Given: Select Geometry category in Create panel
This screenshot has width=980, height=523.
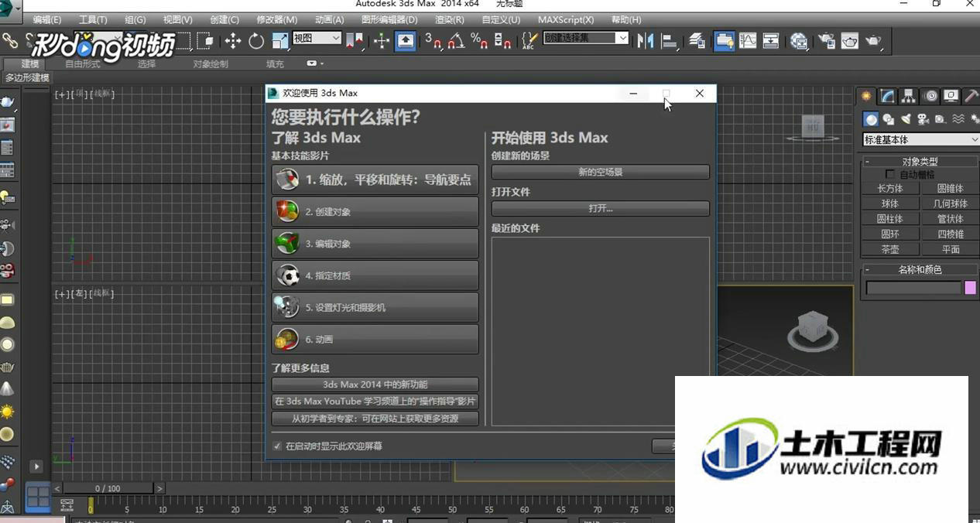Looking at the screenshot, I should pos(872,119).
